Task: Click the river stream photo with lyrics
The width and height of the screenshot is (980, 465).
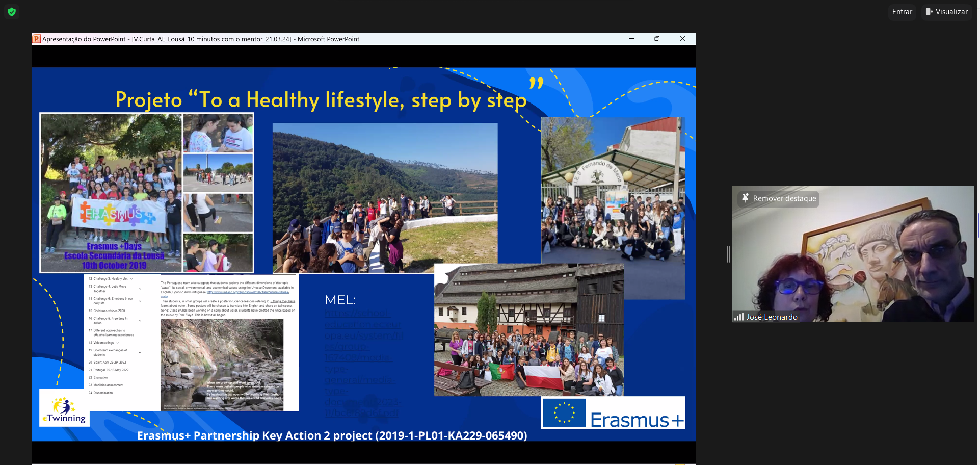Action: click(222, 365)
